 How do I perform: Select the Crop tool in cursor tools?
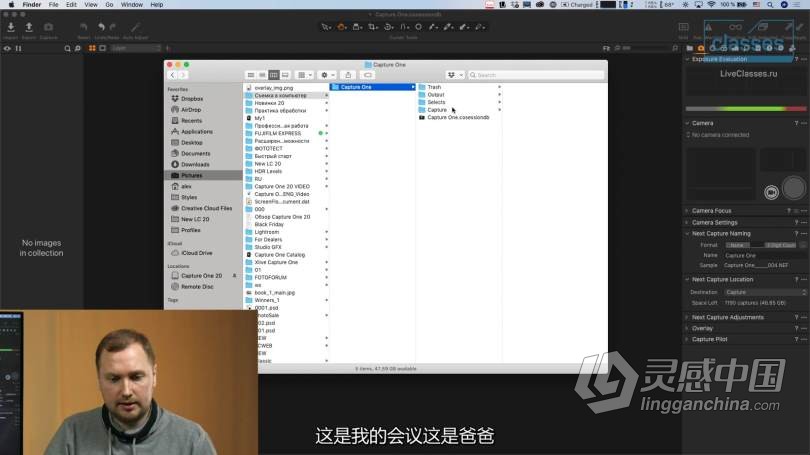pyautogui.click(x=372, y=27)
